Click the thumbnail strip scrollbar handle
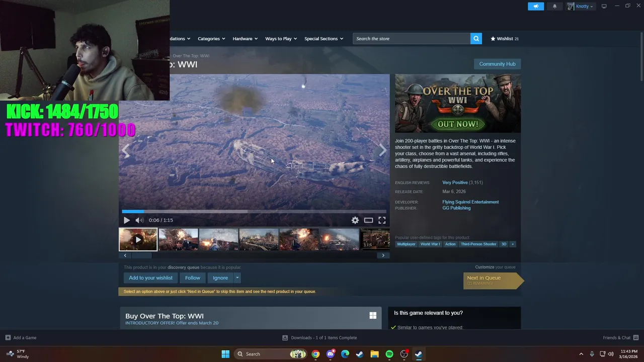644x362 pixels. point(142,255)
